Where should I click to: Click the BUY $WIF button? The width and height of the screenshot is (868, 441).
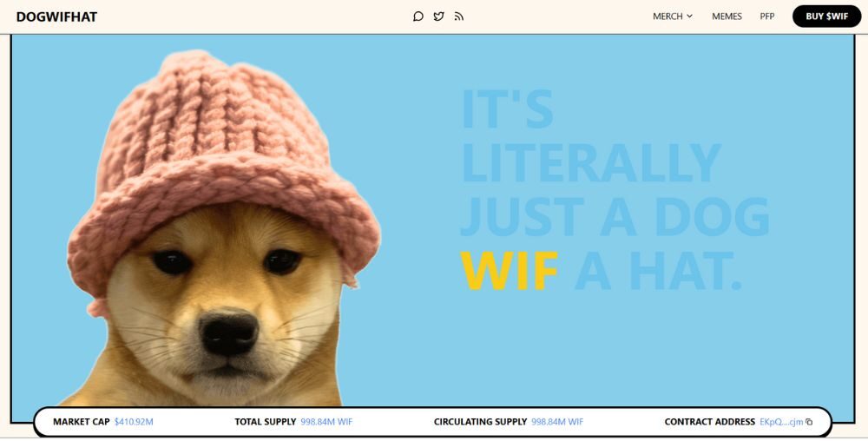click(x=826, y=16)
